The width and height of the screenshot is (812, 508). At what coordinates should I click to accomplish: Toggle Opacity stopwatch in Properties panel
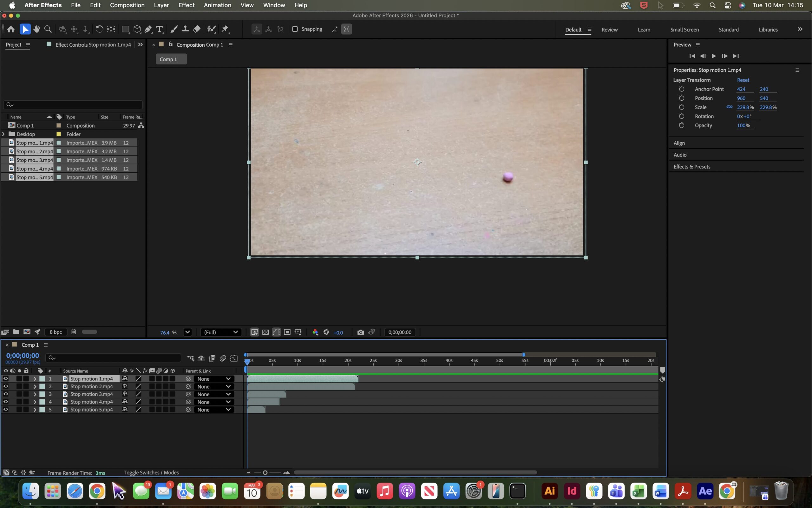[x=681, y=125]
